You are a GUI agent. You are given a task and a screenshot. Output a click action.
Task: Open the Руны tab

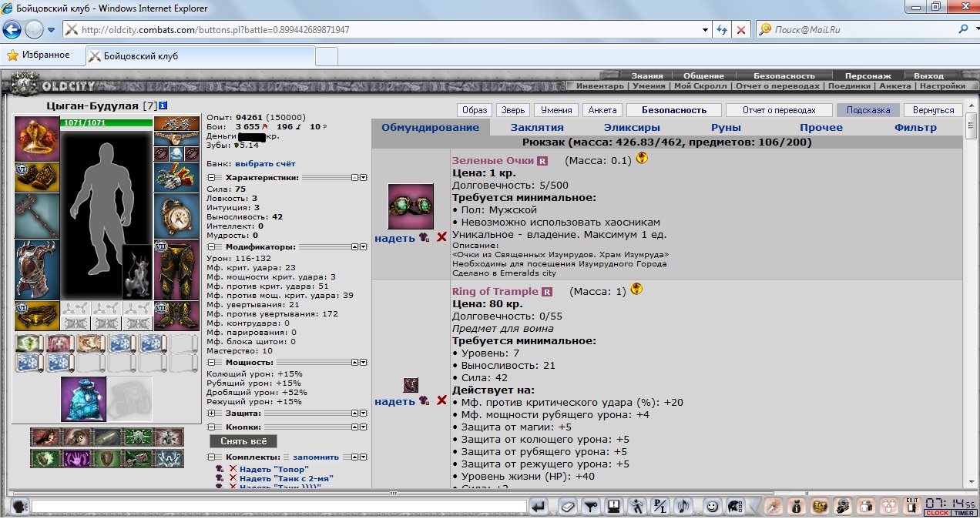(x=726, y=128)
